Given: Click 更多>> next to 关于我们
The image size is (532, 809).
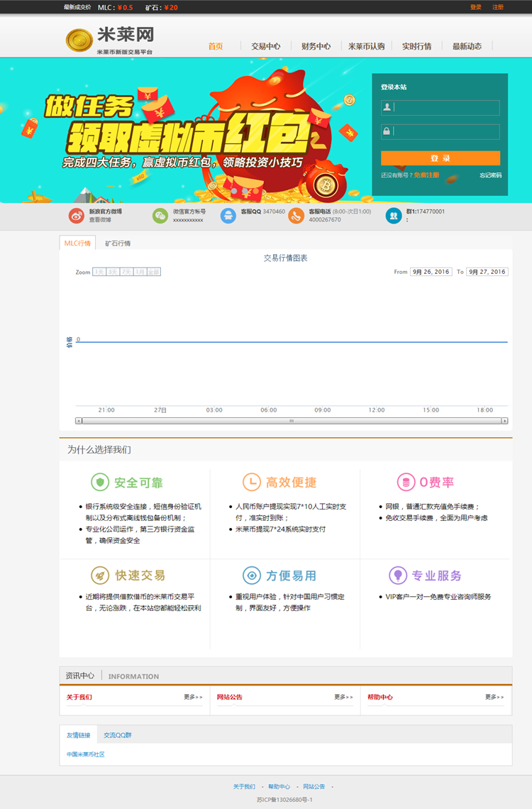Looking at the screenshot, I should 194,697.
